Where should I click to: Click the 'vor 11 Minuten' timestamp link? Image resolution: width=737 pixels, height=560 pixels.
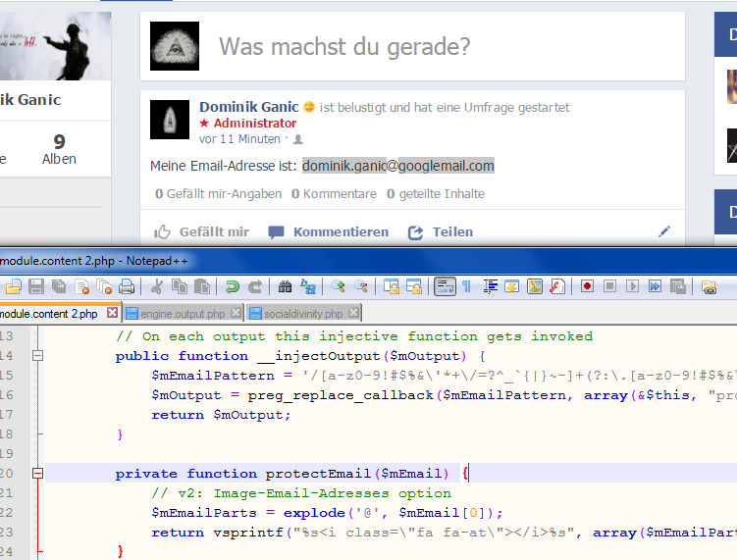(x=239, y=139)
